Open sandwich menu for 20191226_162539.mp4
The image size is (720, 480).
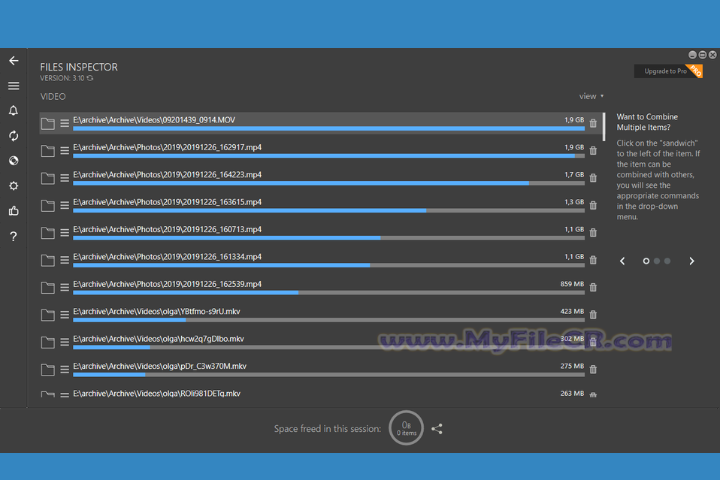[65, 287]
